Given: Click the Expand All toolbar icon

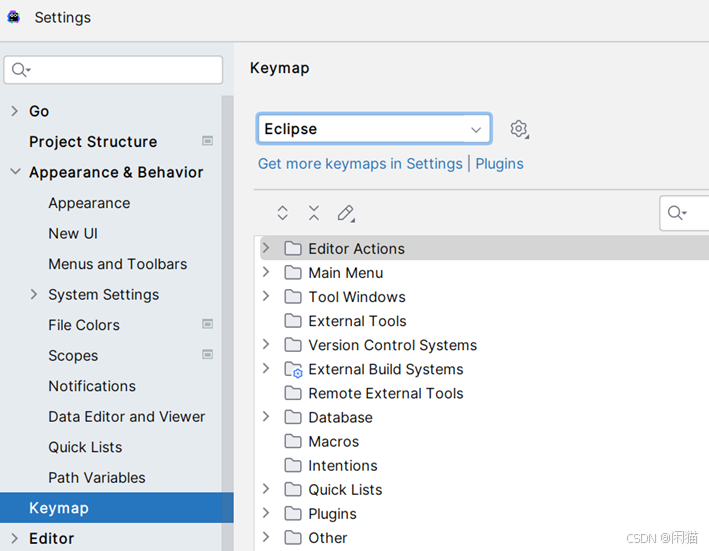Looking at the screenshot, I should pyautogui.click(x=283, y=213).
